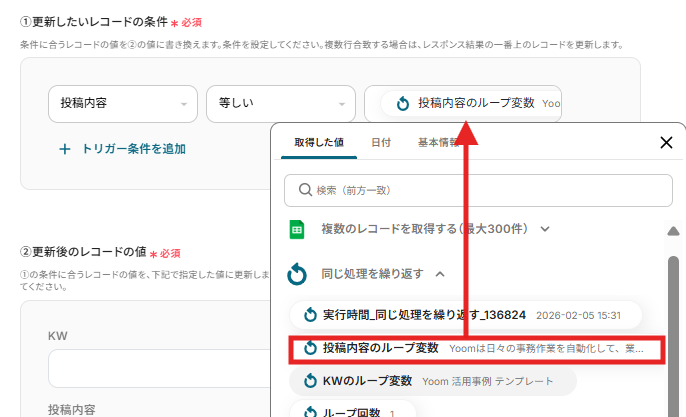Click the loop icon on 投稿内容のループ変数 list row
Viewport: 686px width, 417px height.
pos(310,348)
